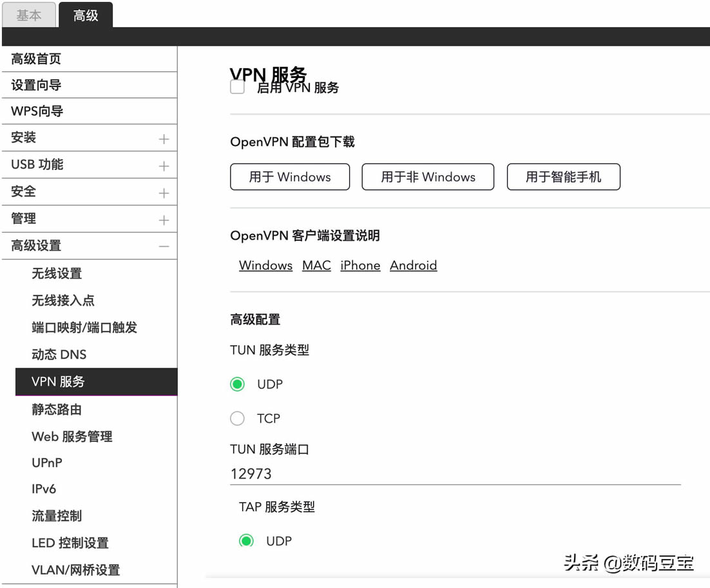
Task: Expand the 管理 section plus icon
Action: click(164, 220)
